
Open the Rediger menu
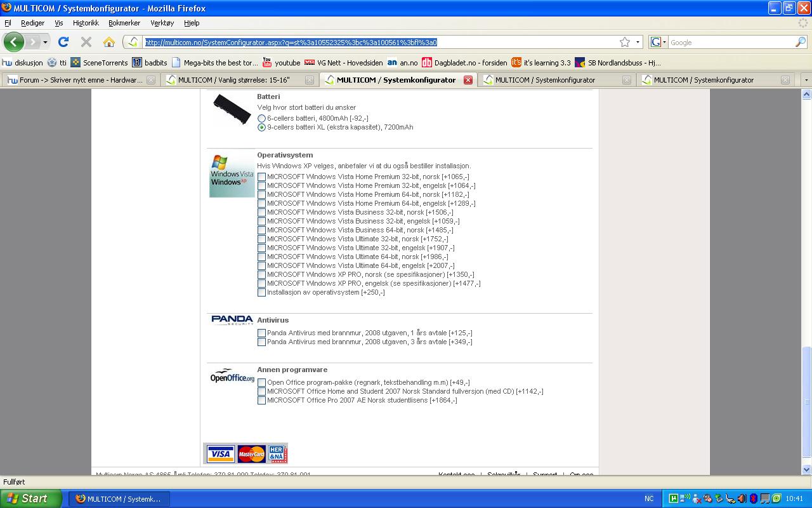pos(32,23)
